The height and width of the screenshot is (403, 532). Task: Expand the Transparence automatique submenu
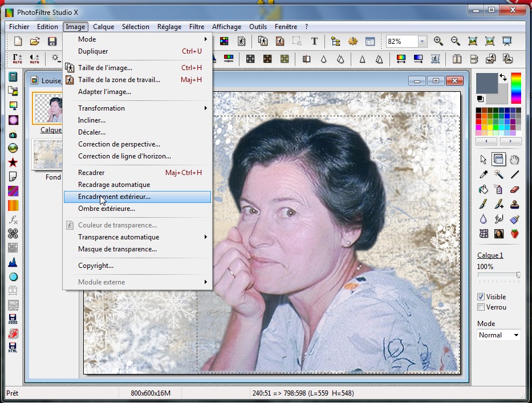point(137,237)
